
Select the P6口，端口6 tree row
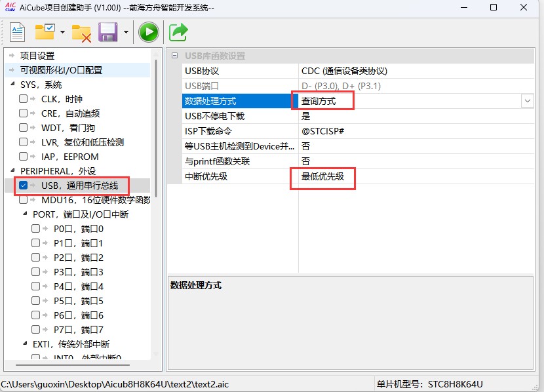point(79,315)
